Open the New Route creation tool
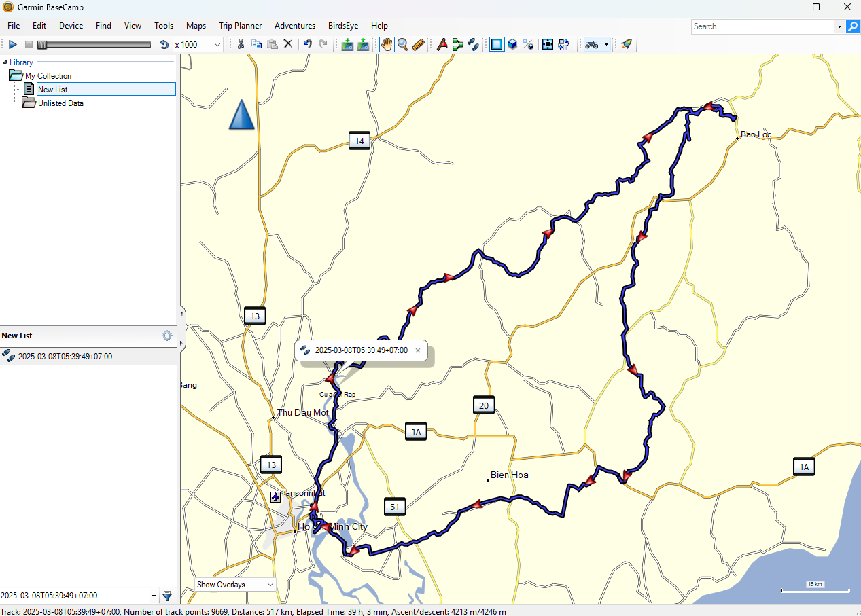 tap(457, 44)
